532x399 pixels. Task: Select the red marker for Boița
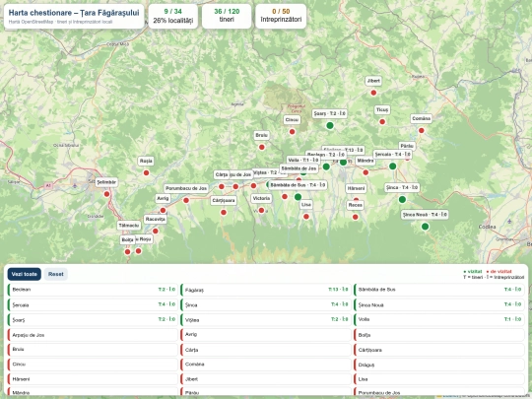click(x=127, y=252)
